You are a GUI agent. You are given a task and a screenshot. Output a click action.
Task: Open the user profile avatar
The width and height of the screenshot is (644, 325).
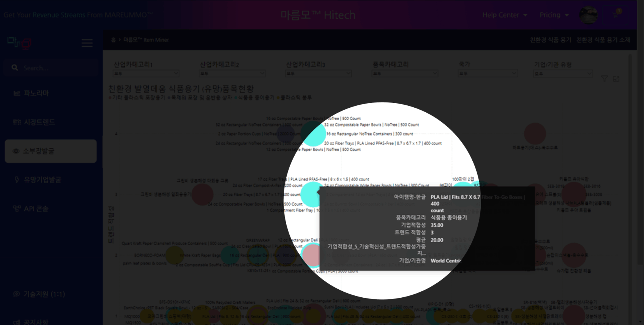[x=588, y=15]
